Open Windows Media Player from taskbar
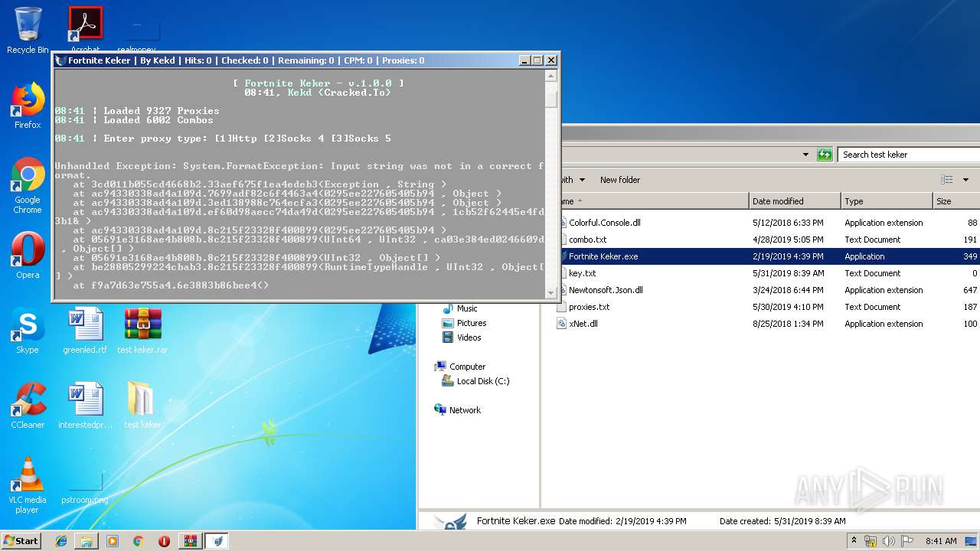 click(x=113, y=541)
